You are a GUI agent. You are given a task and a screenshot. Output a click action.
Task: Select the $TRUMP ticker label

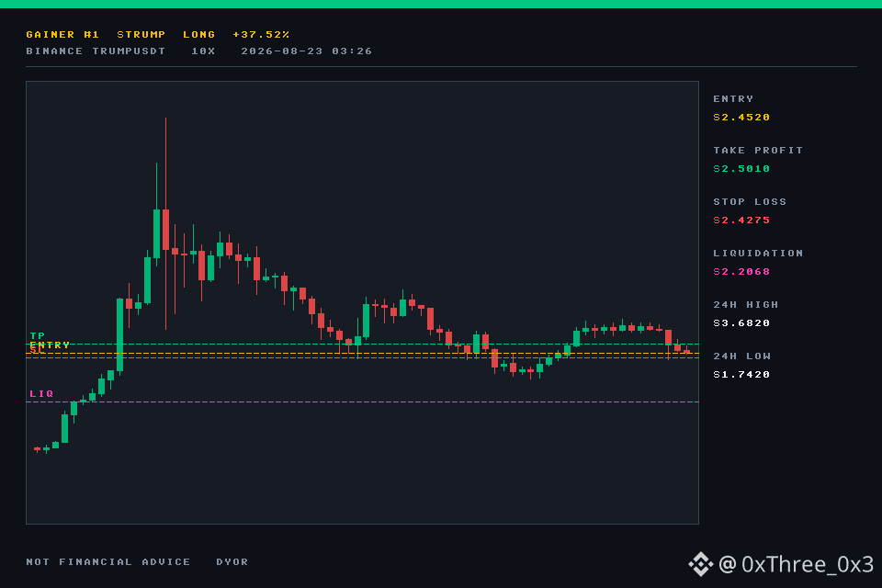[141, 35]
